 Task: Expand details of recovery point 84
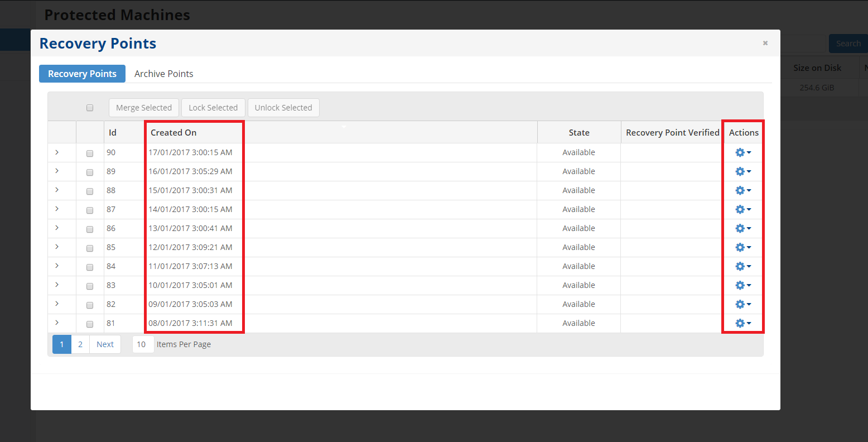coord(57,266)
